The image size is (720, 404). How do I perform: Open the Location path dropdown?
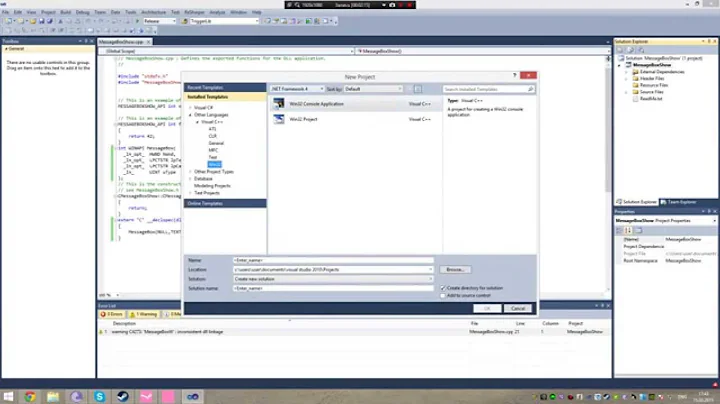(x=430, y=269)
